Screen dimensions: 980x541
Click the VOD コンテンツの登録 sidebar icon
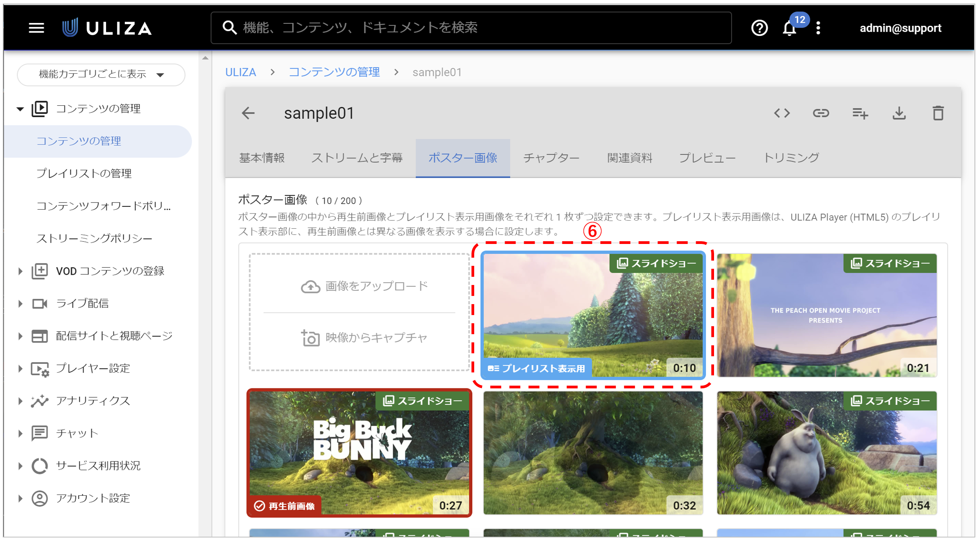[x=40, y=271]
